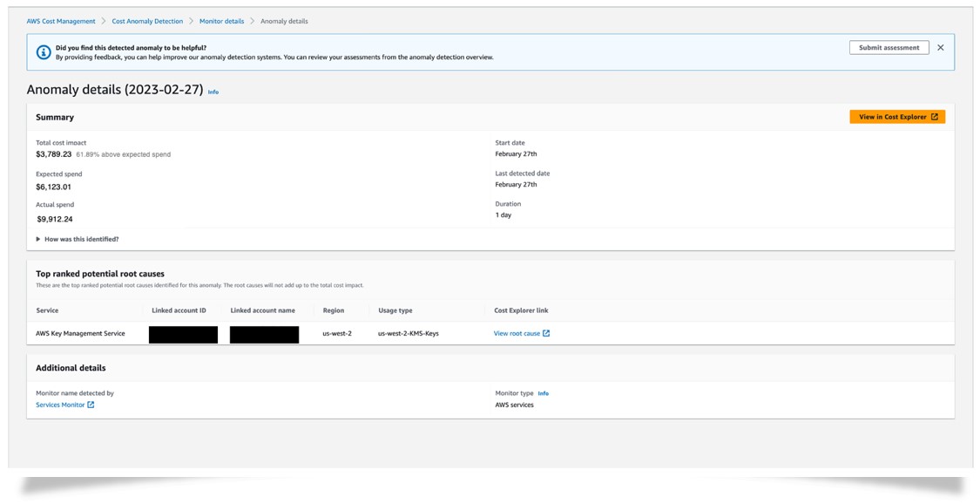This screenshot has width=980, height=504.
Task: Click the Duration value 1 day
Action: 504,215
